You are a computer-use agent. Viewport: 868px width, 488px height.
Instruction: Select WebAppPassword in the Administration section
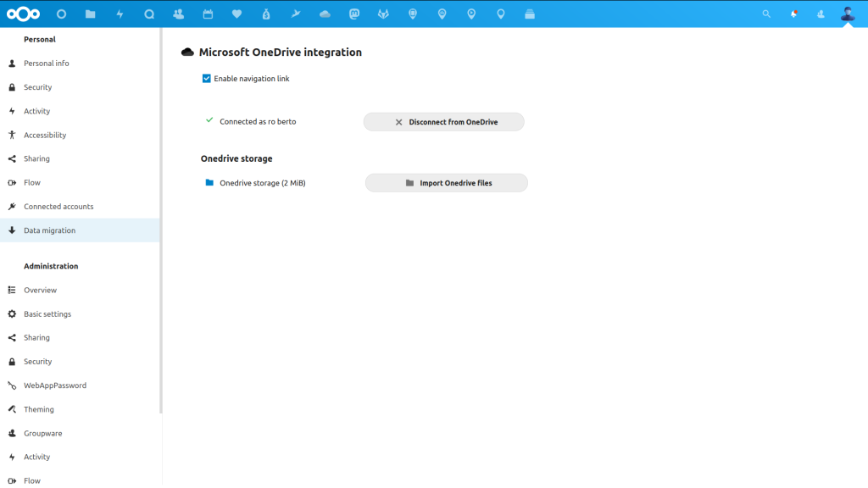click(55, 385)
